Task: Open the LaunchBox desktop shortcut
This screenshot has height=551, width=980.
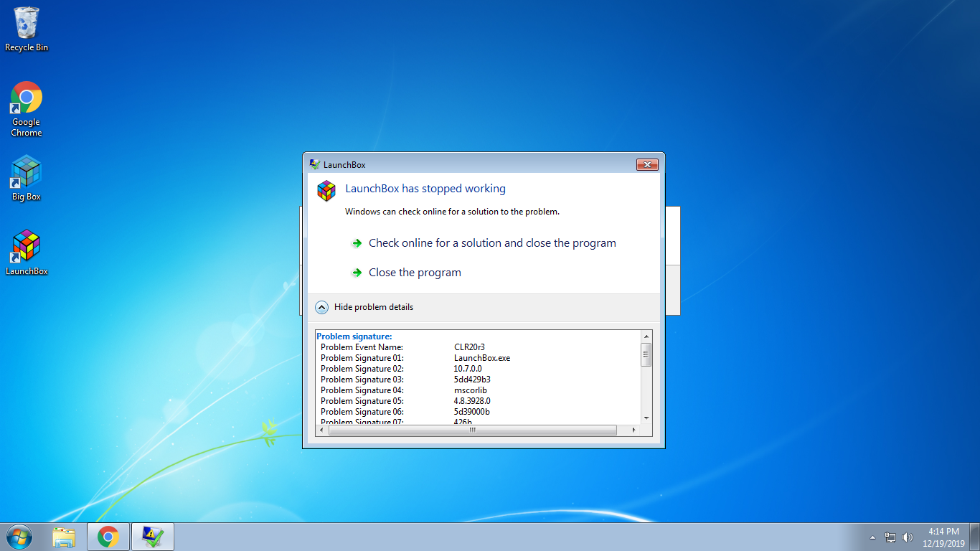Action: [27, 253]
